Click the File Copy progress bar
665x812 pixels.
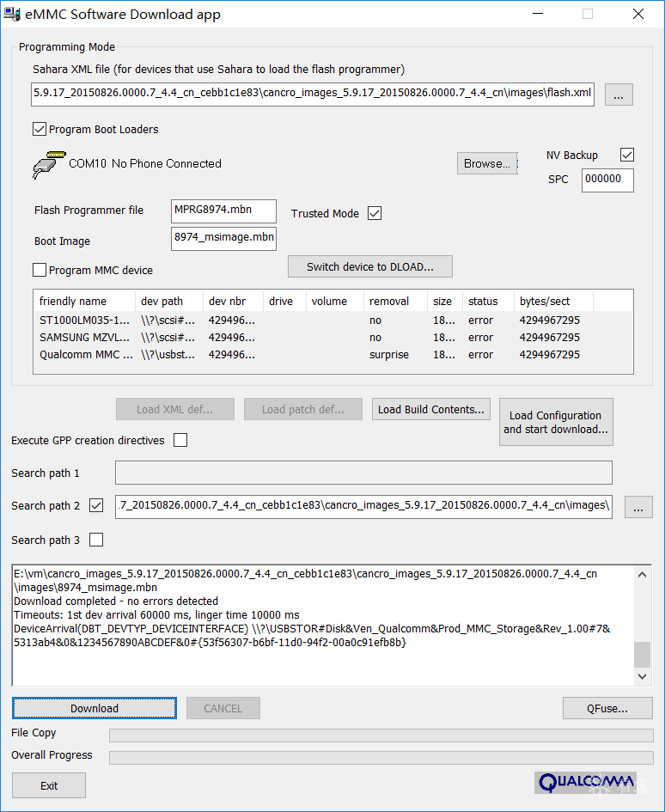tap(381, 736)
